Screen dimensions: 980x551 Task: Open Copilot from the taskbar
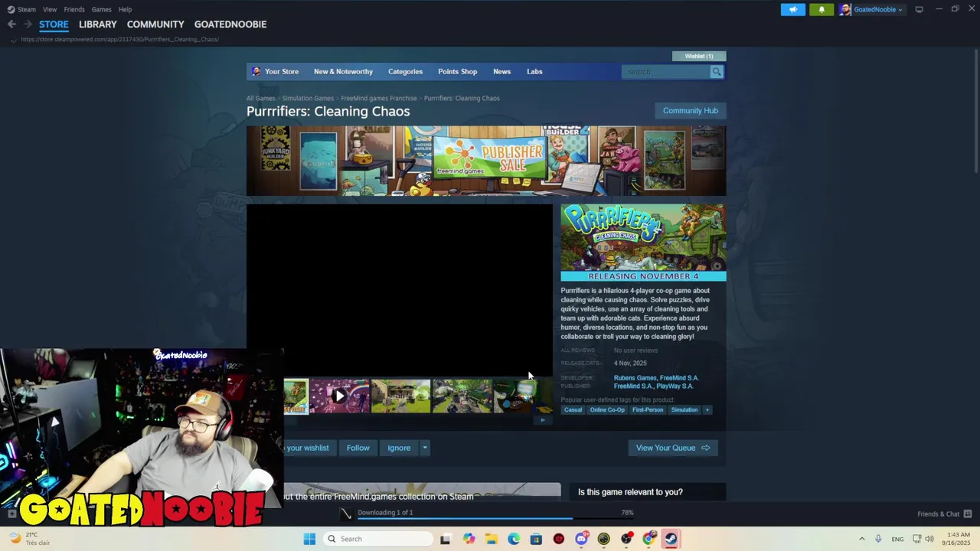[x=469, y=539]
